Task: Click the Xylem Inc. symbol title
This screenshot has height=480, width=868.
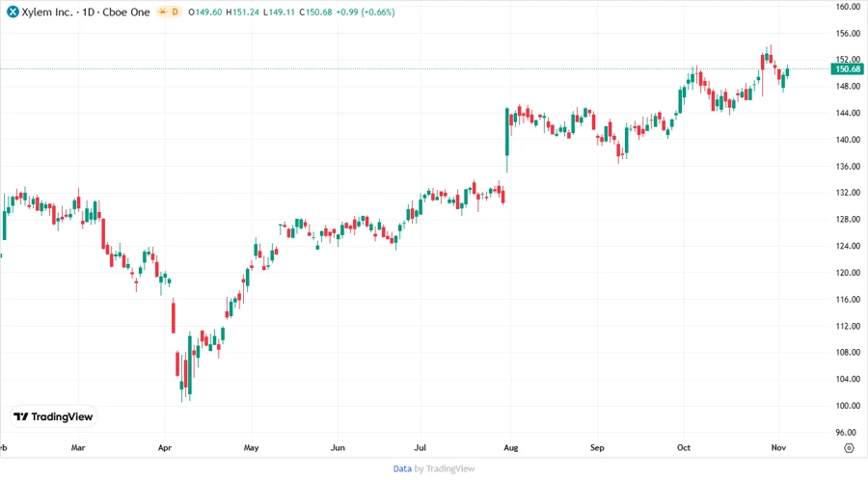Action: click(x=47, y=12)
